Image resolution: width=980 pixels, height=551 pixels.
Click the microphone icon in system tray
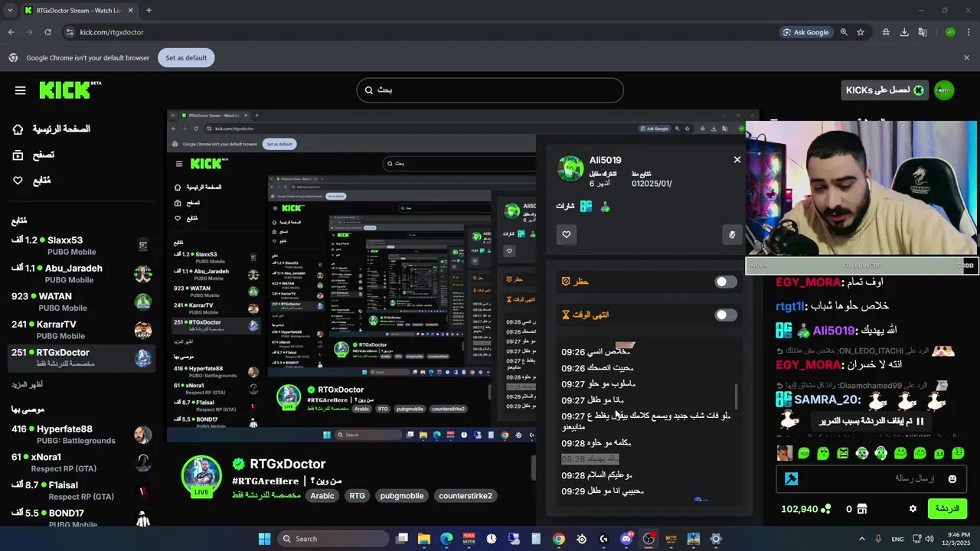tap(878, 539)
